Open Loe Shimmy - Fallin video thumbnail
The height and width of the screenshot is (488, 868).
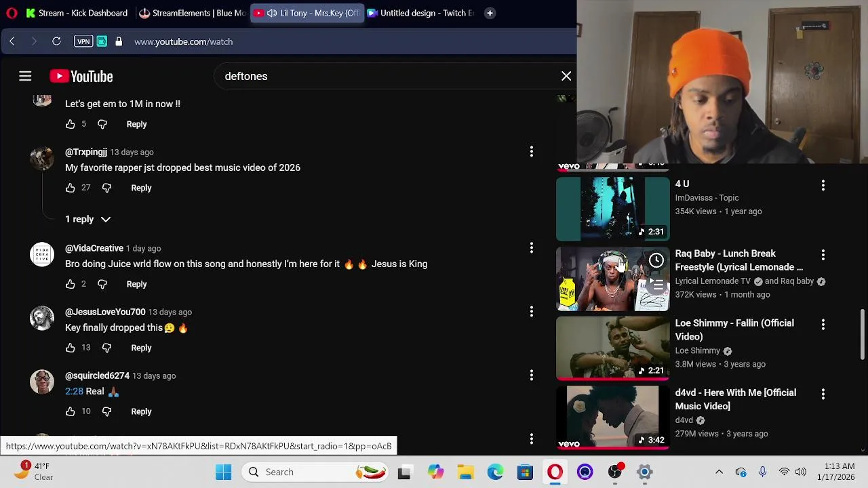click(613, 348)
